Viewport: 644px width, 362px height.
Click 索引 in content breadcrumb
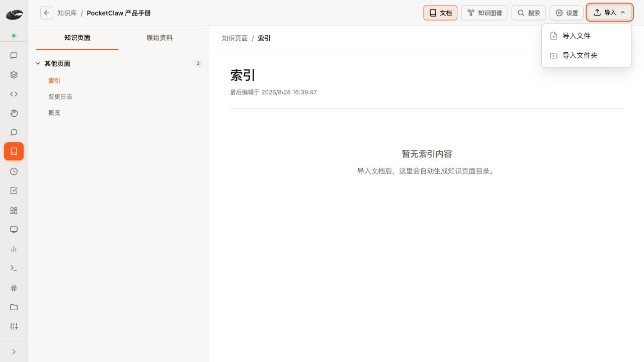[x=264, y=38]
